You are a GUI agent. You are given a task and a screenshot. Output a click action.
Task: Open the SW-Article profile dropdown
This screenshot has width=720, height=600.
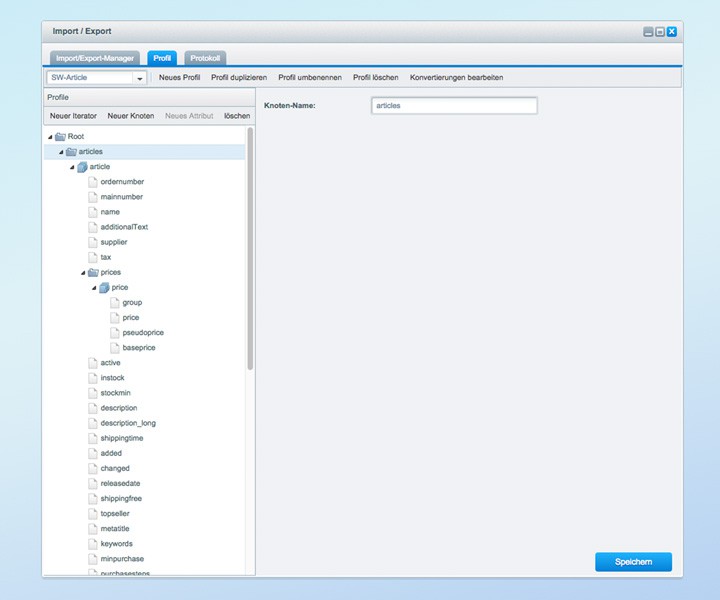coord(139,78)
